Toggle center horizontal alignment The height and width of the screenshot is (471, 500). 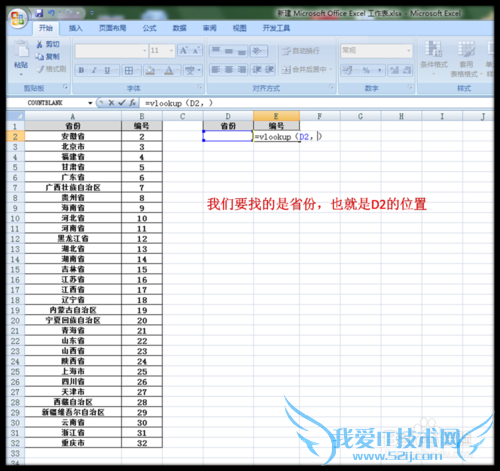pyautogui.click(x=229, y=69)
